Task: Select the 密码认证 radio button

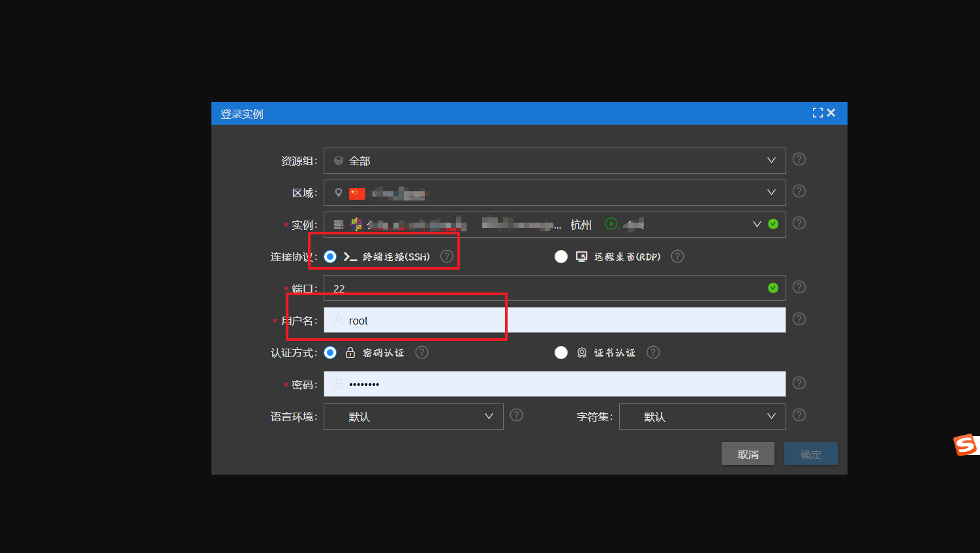Action: pyautogui.click(x=330, y=353)
